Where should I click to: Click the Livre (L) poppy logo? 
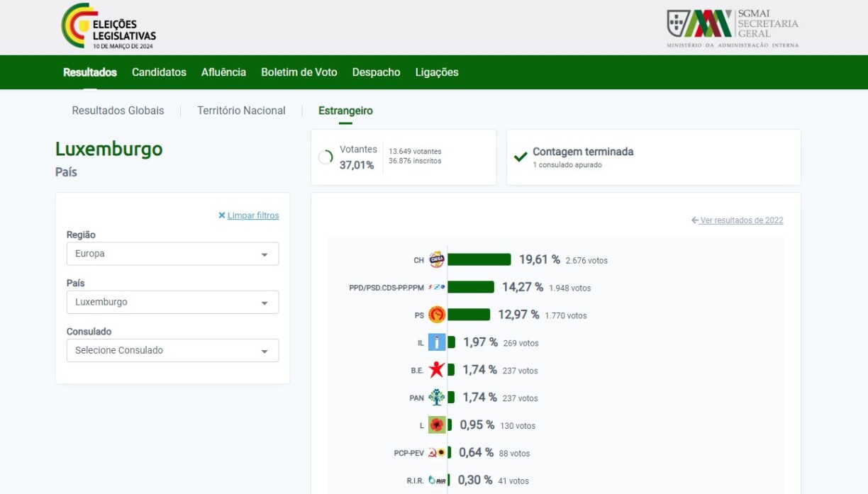(x=437, y=425)
